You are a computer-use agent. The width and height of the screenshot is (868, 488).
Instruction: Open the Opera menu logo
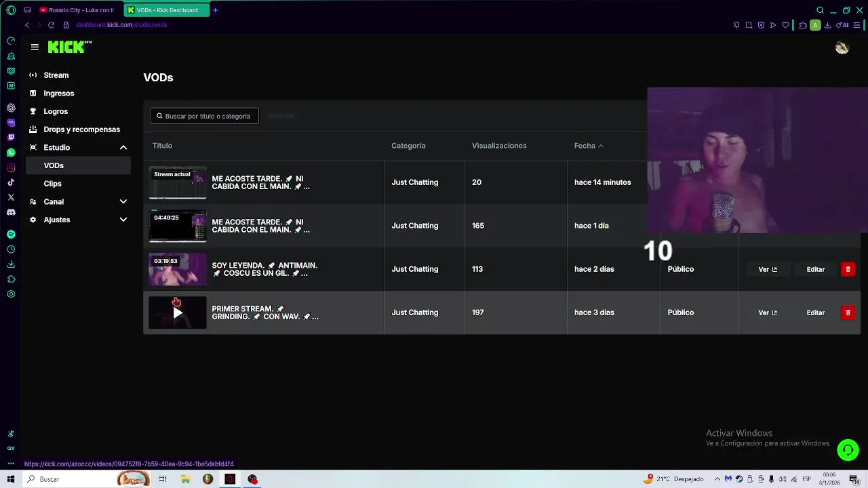[11, 10]
